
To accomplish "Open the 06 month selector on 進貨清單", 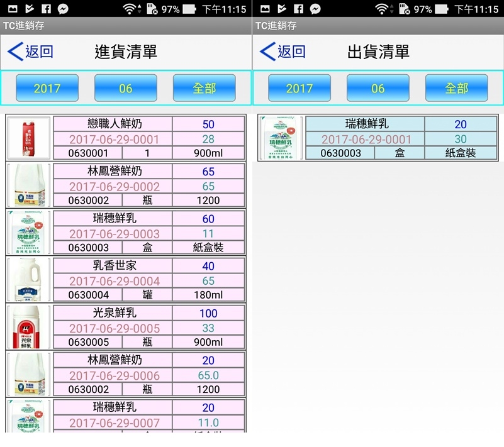I will coord(126,88).
